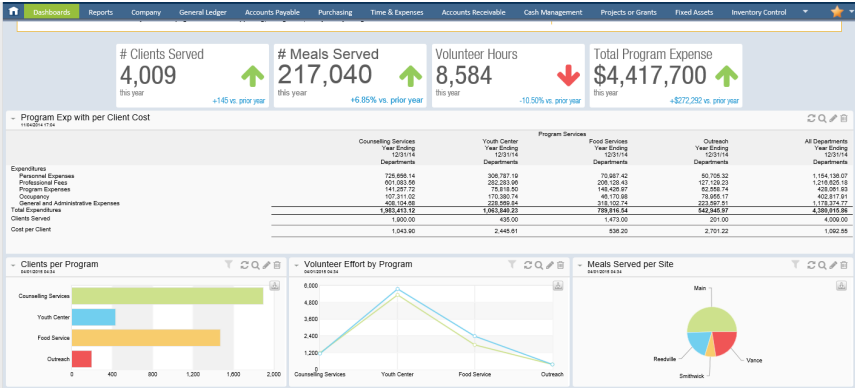Go to the home icon in navigation bar
Screen dimensions: 855x388
point(14,11)
